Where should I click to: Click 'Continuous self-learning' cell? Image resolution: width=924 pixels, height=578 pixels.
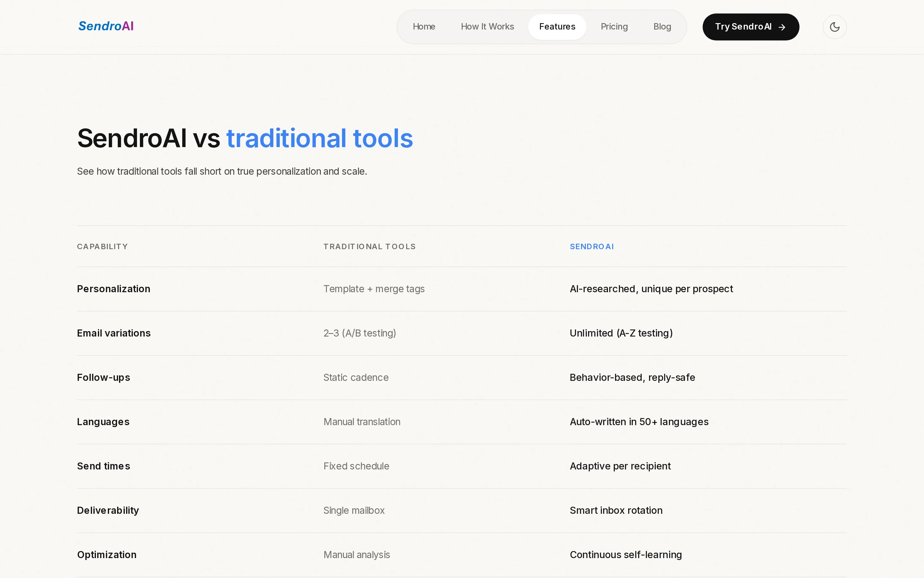coord(626,555)
